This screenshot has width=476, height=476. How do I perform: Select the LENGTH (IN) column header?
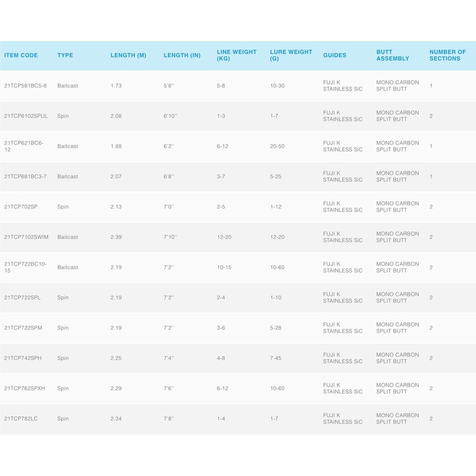pyautogui.click(x=182, y=55)
